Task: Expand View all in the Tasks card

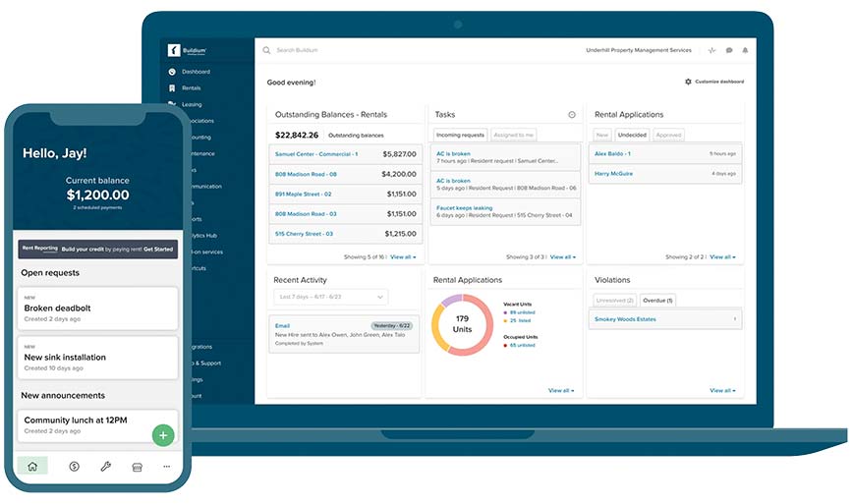Action: [x=563, y=256]
